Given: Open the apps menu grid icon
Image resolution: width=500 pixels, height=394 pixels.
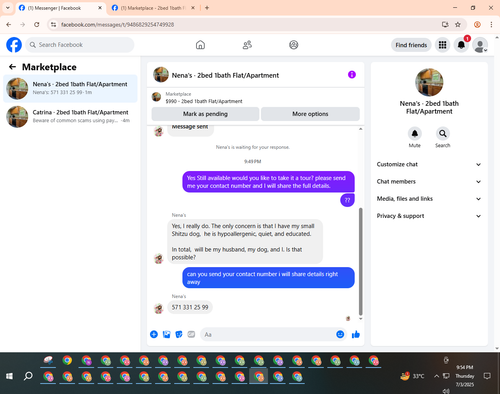Looking at the screenshot, I should click(442, 45).
